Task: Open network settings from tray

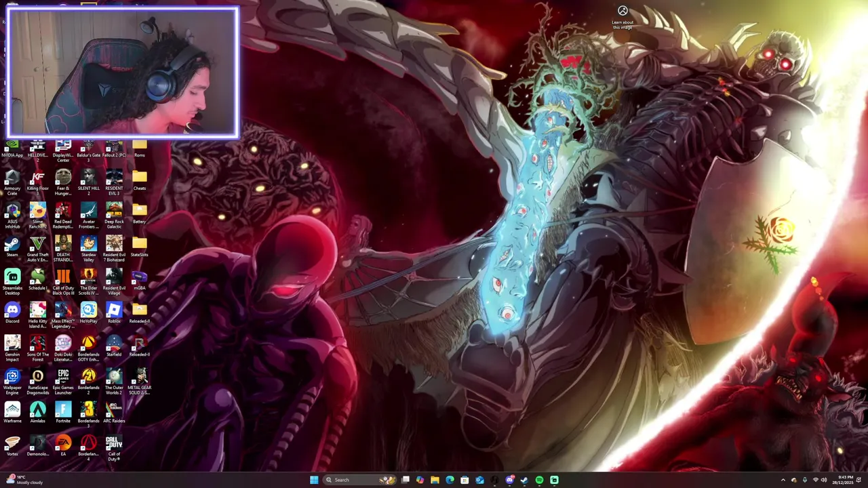Action: pyautogui.click(x=815, y=480)
